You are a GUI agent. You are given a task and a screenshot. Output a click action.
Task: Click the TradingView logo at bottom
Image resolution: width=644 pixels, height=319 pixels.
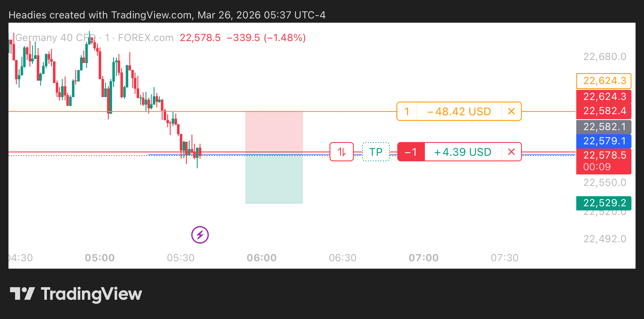coord(76,294)
